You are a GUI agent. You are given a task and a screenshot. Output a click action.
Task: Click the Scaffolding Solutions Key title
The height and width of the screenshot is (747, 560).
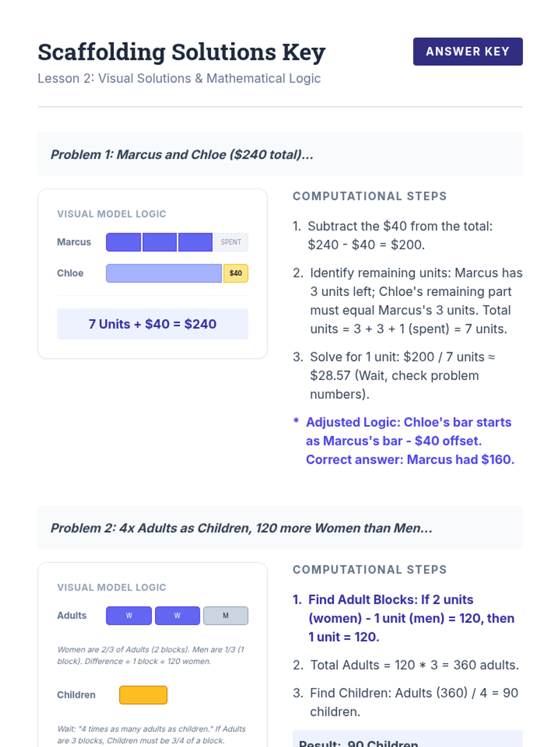[182, 52]
